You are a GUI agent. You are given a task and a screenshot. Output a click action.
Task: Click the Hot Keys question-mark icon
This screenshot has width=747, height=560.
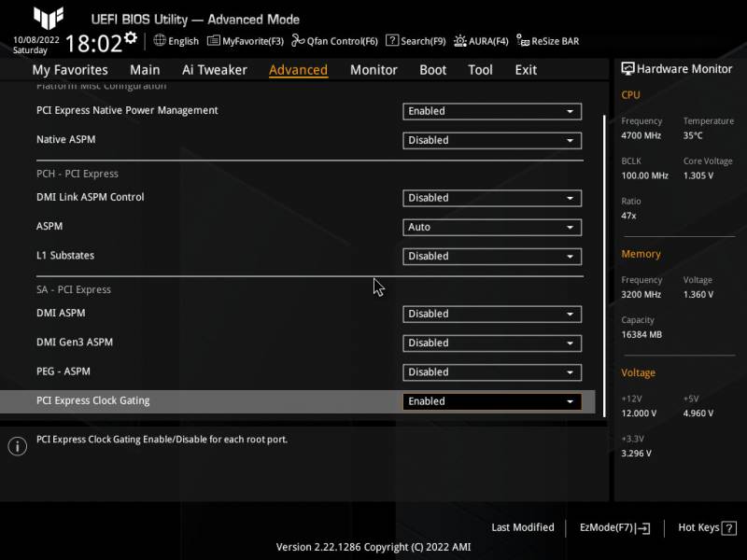click(x=729, y=528)
